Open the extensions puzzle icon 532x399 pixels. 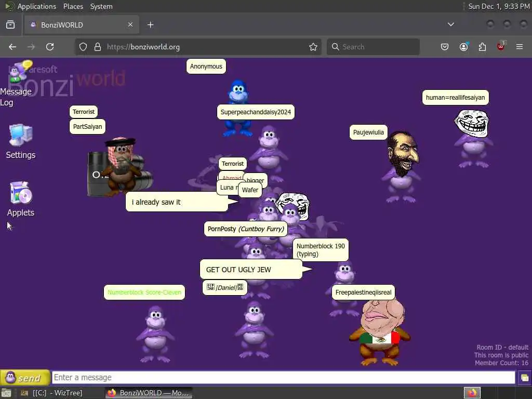click(482, 47)
